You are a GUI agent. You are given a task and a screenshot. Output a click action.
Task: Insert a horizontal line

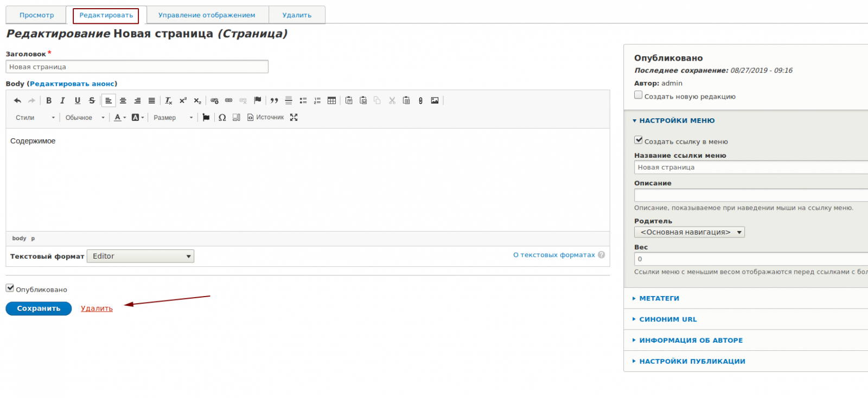[289, 101]
